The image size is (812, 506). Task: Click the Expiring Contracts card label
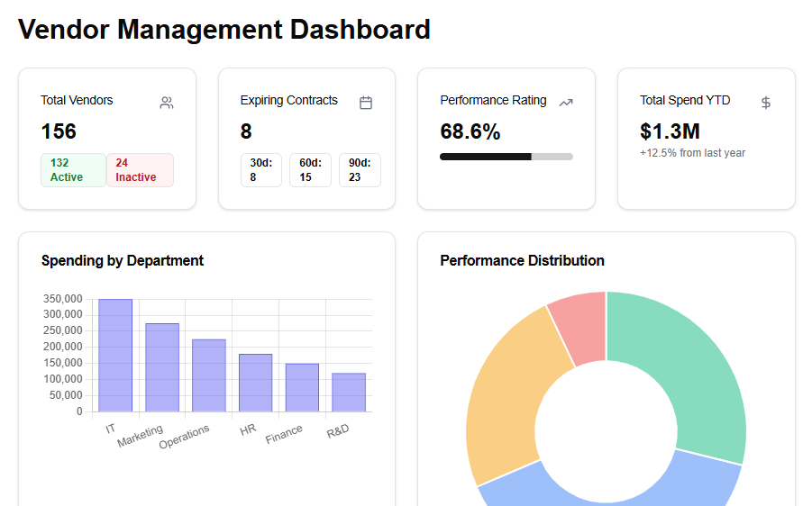click(289, 100)
